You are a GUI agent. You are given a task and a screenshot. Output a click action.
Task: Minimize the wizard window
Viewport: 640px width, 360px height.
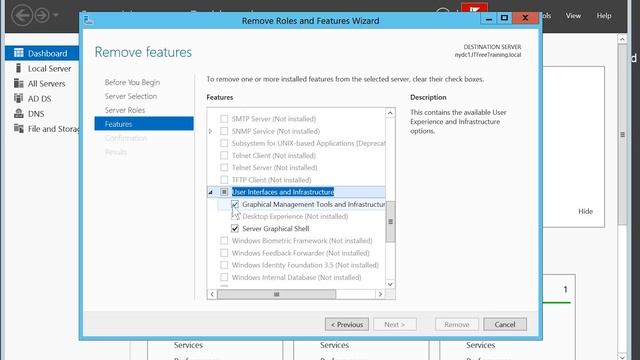(488, 18)
